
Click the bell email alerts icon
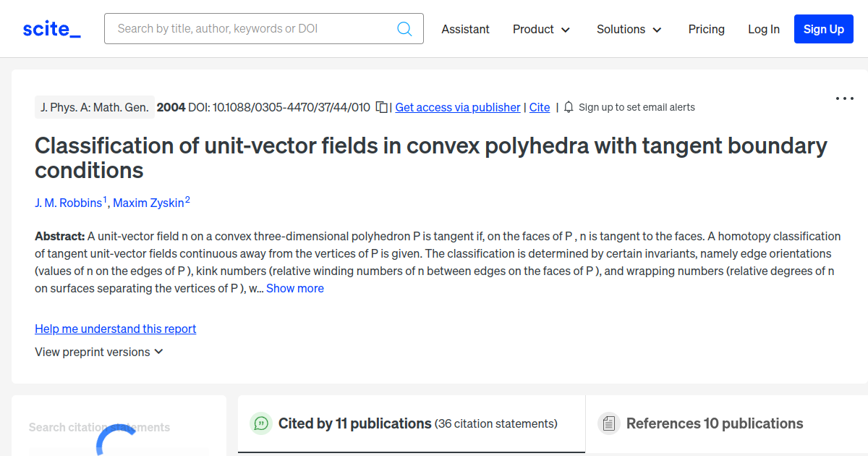569,107
